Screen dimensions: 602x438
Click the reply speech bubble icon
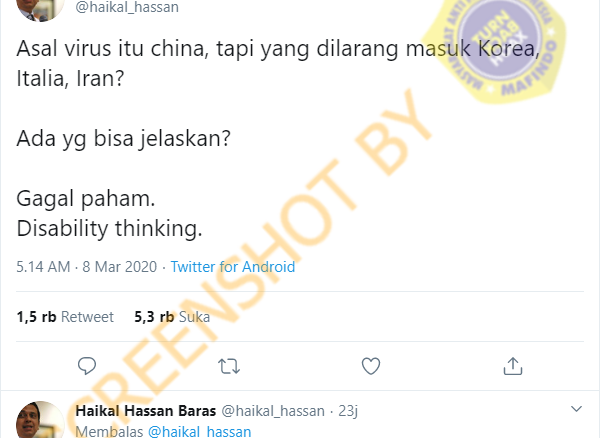[x=87, y=366]
